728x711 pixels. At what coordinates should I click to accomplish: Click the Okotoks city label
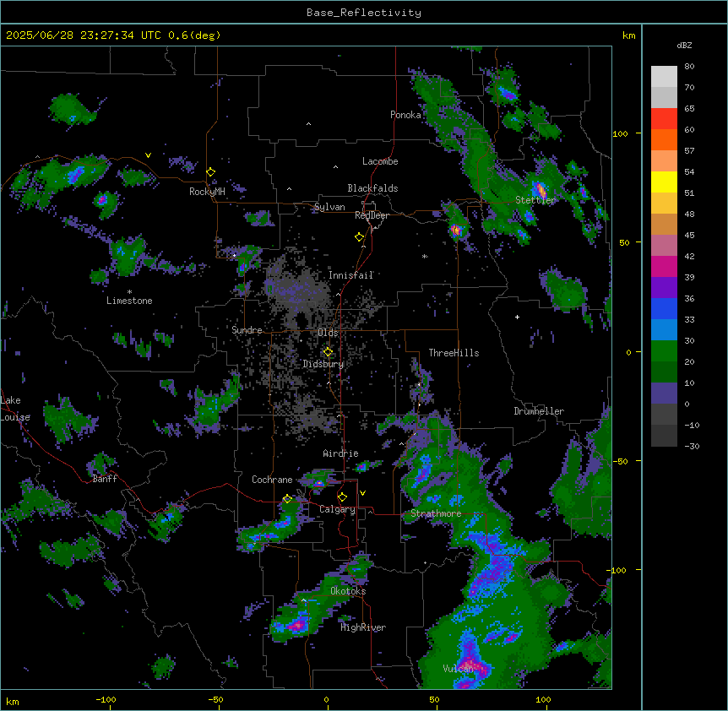[348, 591]
